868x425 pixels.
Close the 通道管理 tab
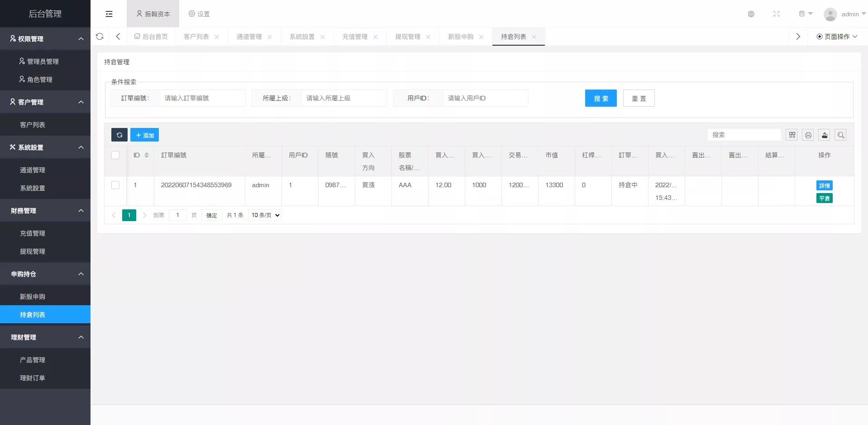(270, 37)
